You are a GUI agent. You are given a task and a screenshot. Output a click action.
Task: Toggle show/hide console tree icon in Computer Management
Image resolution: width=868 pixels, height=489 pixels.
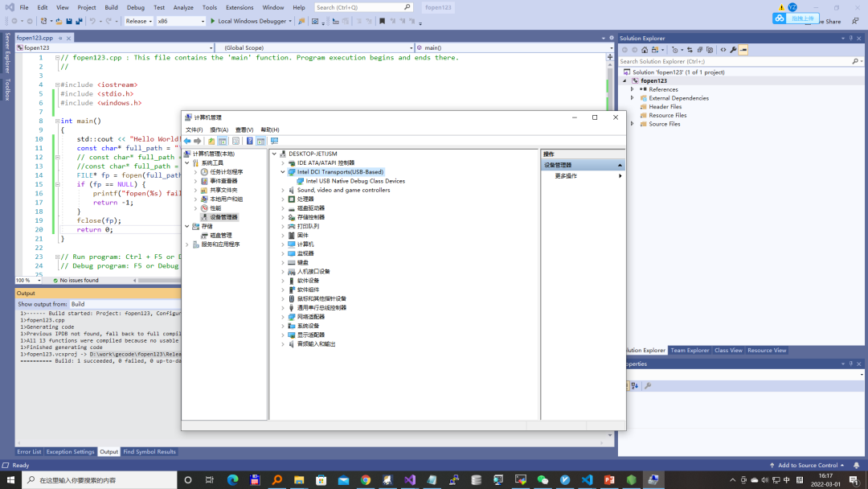[223, 142]
